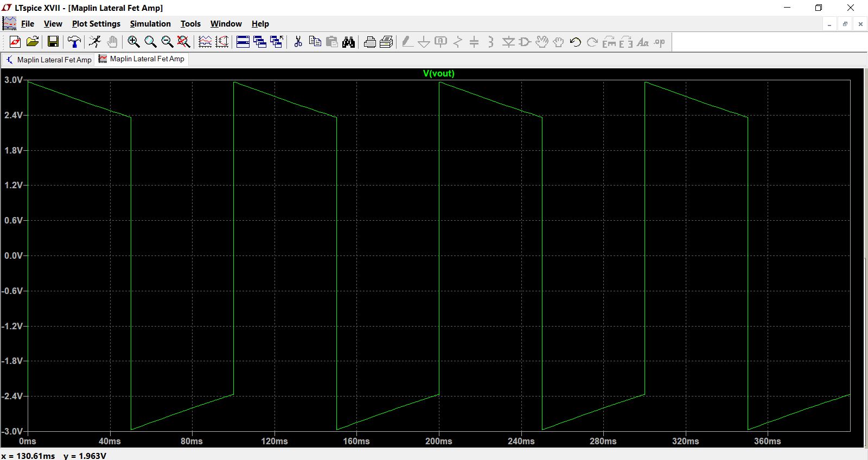Click the Undo arrow icon
868x460 pixels.
point(576,42)
